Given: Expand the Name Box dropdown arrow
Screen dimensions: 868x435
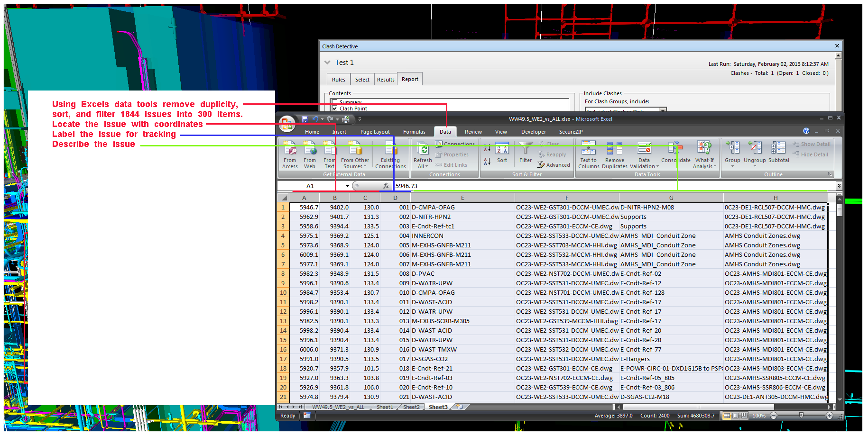Looking at the screenshot, I should [x=347, y=186].
